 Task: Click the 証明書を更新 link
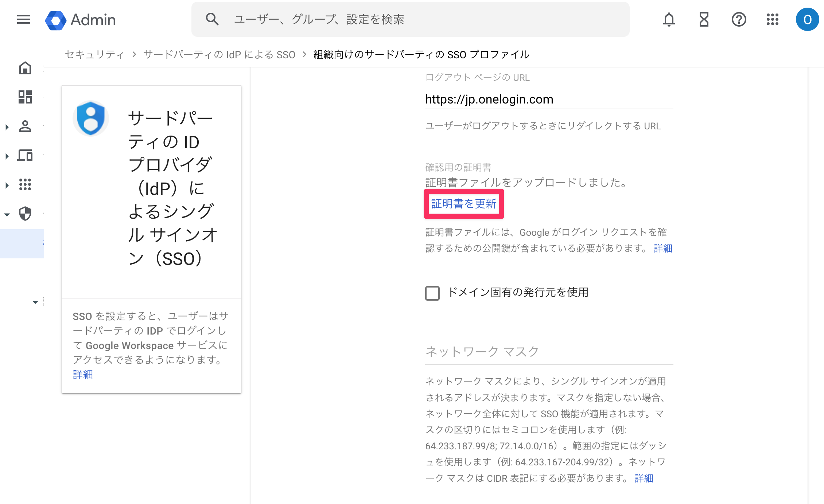point(464,204)
